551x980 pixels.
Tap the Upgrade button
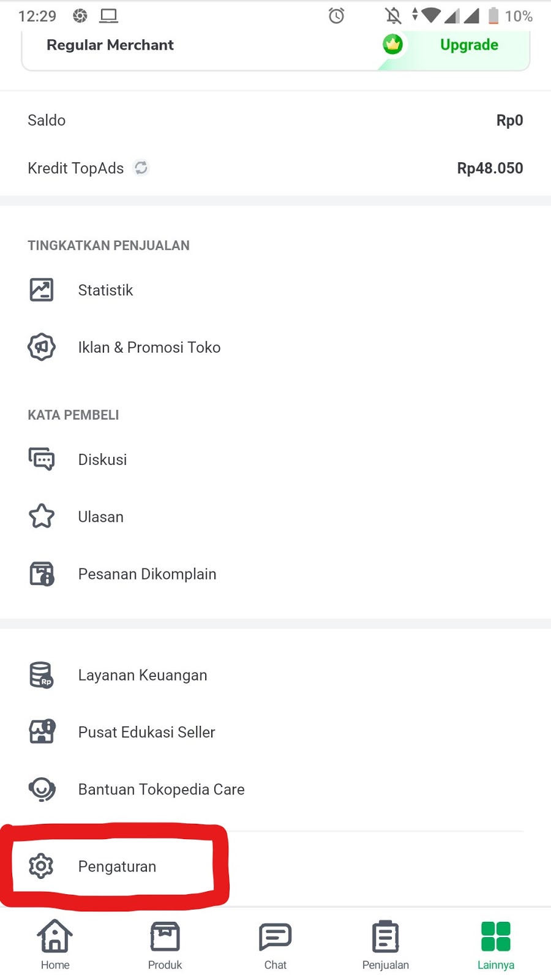coord(469,45)
